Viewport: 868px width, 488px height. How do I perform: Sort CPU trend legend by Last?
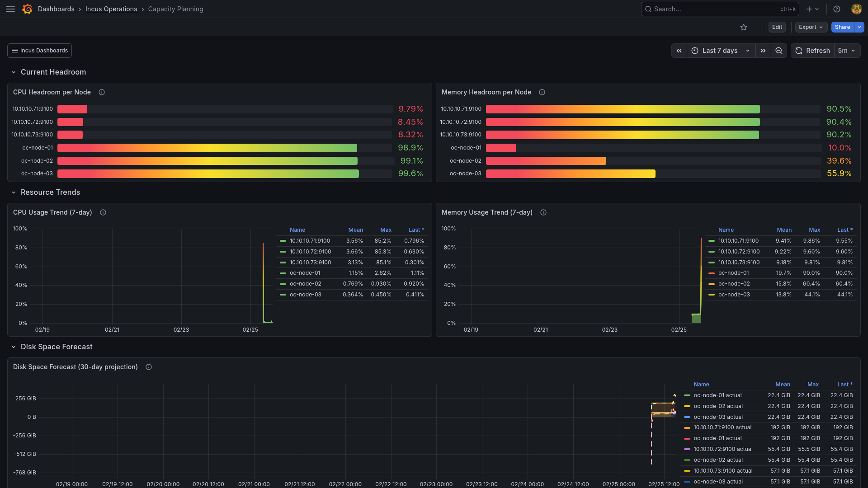coord(416,230)
